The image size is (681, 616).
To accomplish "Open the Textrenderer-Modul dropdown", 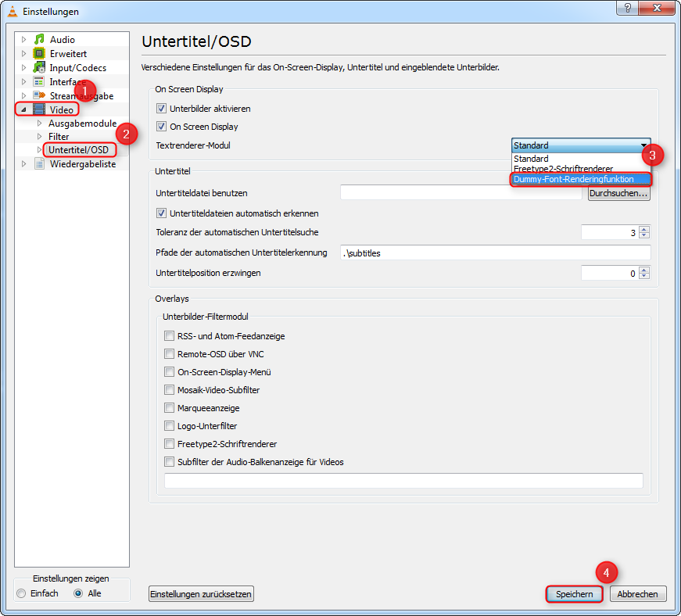I will [x=581, y=145].
